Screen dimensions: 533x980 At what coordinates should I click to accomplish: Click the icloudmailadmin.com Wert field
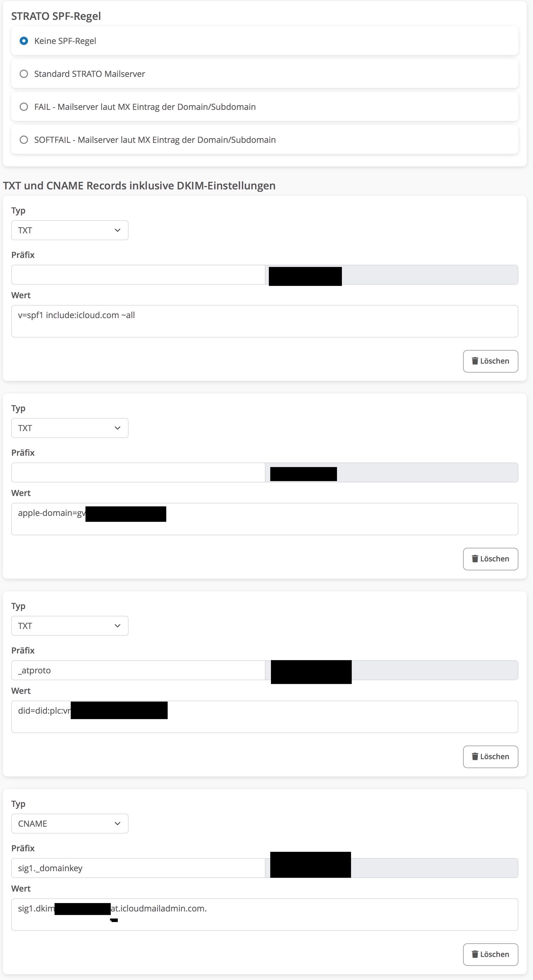(x=304, y=915)
